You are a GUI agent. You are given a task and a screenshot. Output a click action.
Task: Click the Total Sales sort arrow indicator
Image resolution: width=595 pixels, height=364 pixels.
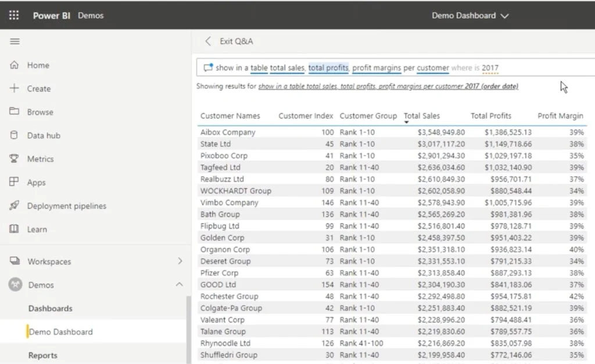[406, 122]
